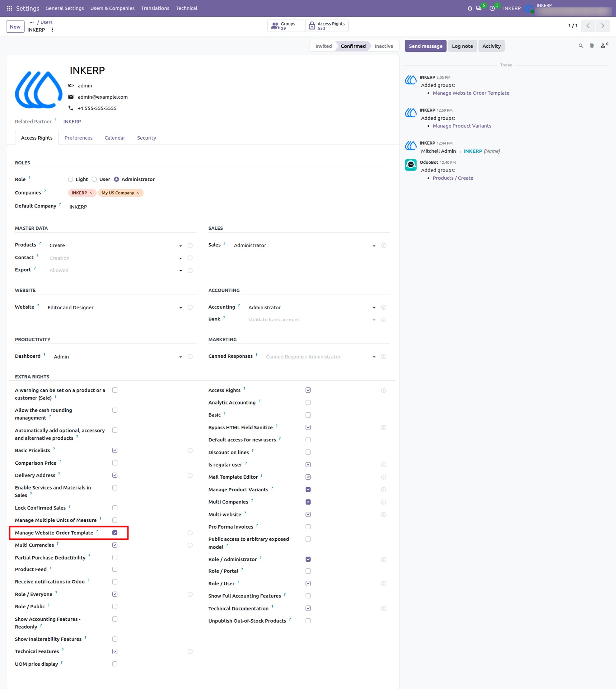Open the Products access dropdown
Screen dimensions: 616x689
tap(116, 245)
